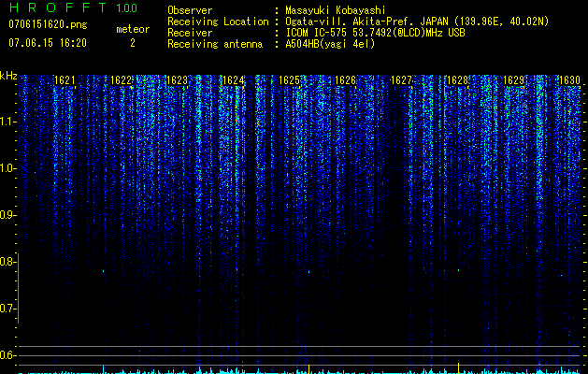Click the 1629 time marker
This screenshot has width=588, height=374.
coord(513,80)
